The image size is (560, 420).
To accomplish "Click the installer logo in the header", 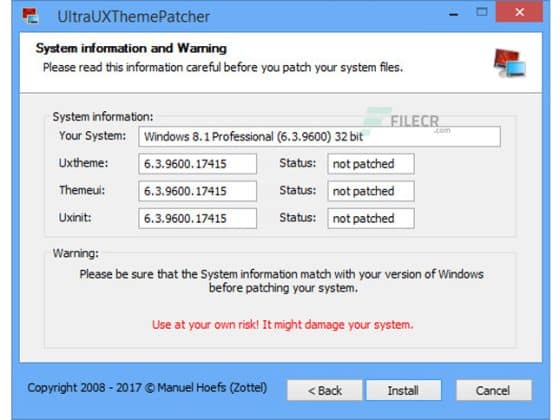I will [510, 63].
